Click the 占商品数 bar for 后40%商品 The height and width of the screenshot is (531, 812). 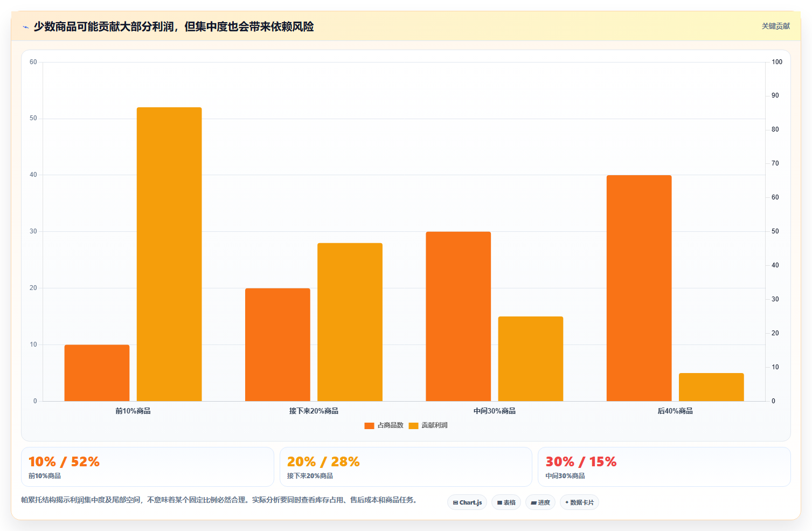click(639, 288)
